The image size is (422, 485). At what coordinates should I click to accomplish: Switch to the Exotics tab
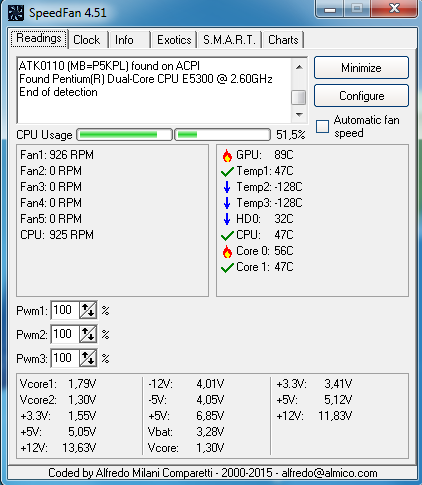pos(174,40)
